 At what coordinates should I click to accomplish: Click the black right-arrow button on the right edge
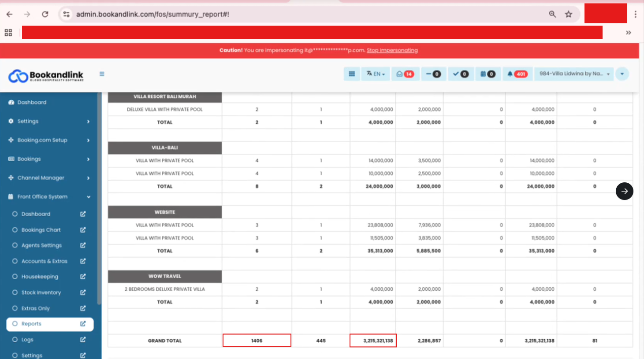coord(624,191)
